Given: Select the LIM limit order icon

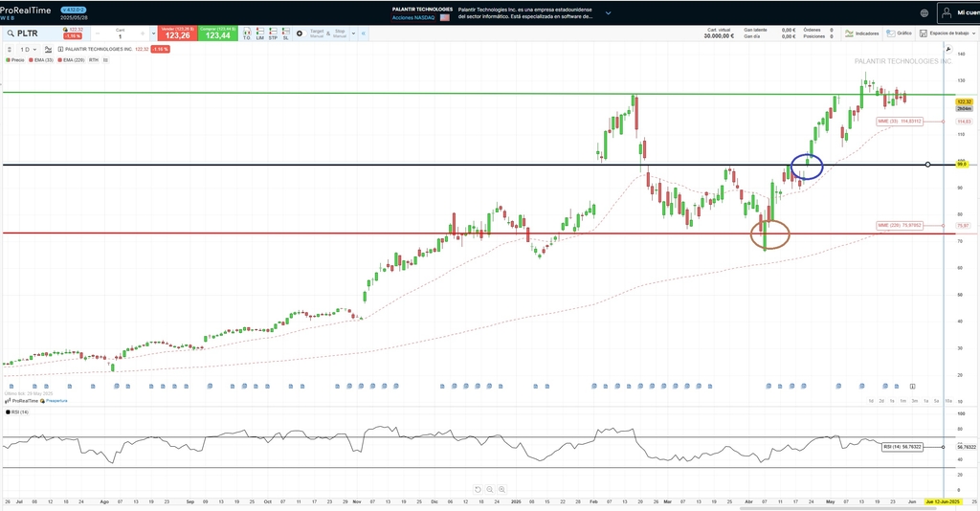Looking at the screenshot, I should pos(259,33).
